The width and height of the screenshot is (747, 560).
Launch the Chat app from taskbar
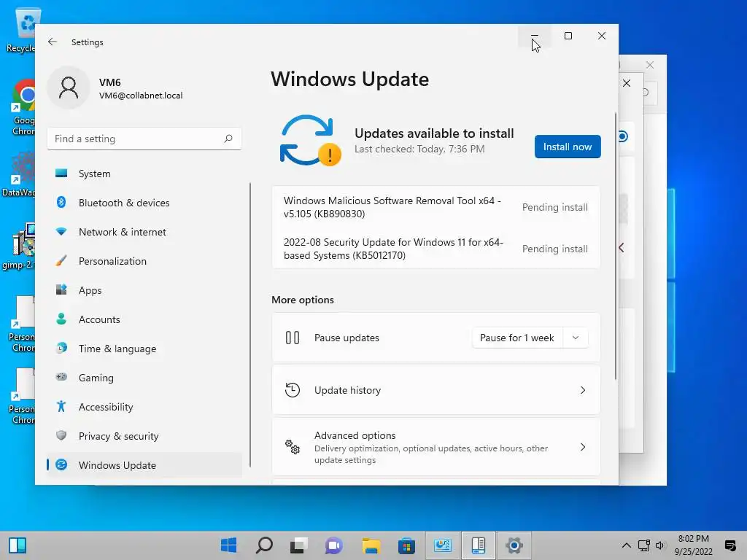tap(334, 545)
